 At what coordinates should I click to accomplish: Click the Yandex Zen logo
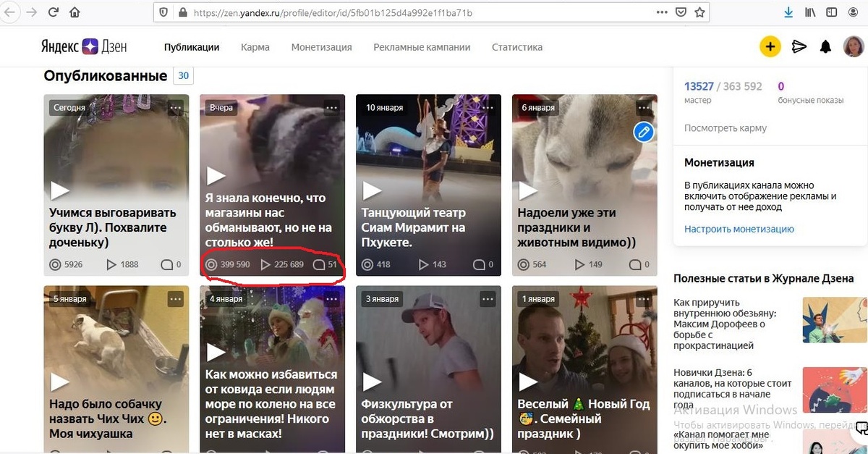(x=83, y=47)
